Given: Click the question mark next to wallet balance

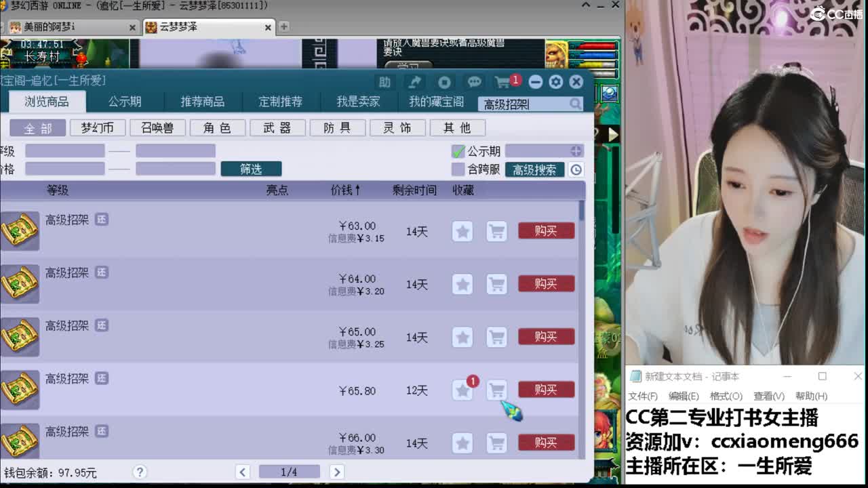Looking at the screenshot, I should point(140,472).
